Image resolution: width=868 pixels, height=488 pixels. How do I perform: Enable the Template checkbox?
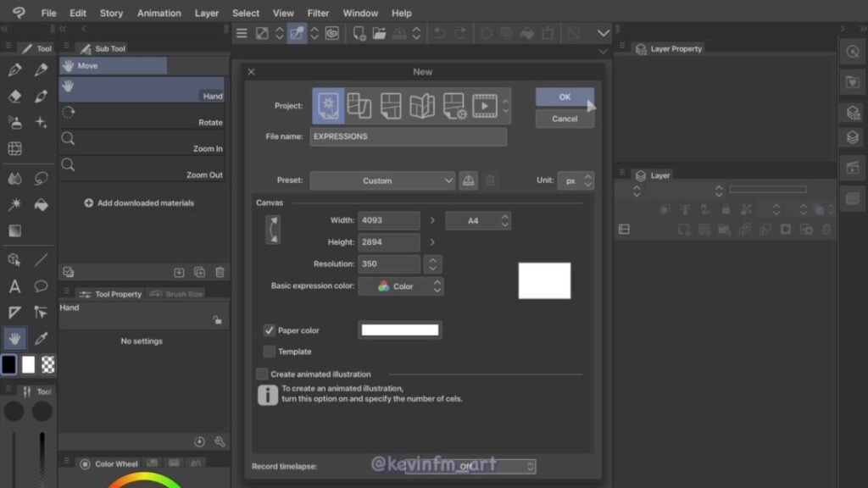click(270, 352)
